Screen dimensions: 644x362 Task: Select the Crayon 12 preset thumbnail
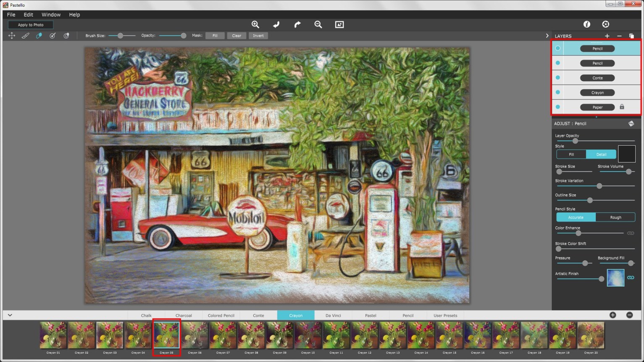tap(364, 335)
